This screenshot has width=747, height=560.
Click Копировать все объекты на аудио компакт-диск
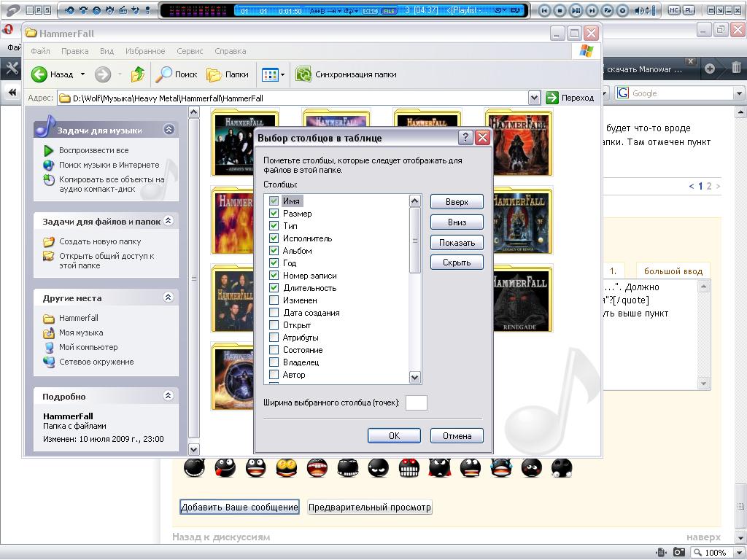104,184
